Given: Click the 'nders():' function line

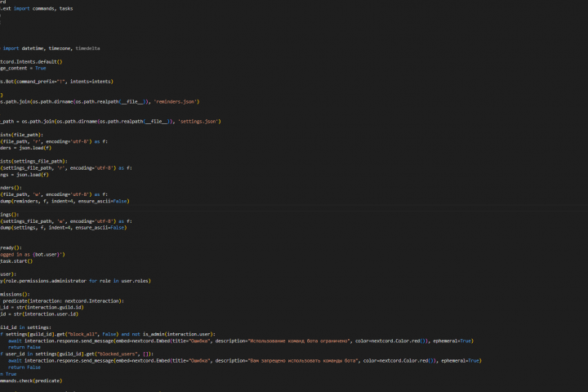Looking at the screenshot, I should pyautogui.click(x=11, y=188).
